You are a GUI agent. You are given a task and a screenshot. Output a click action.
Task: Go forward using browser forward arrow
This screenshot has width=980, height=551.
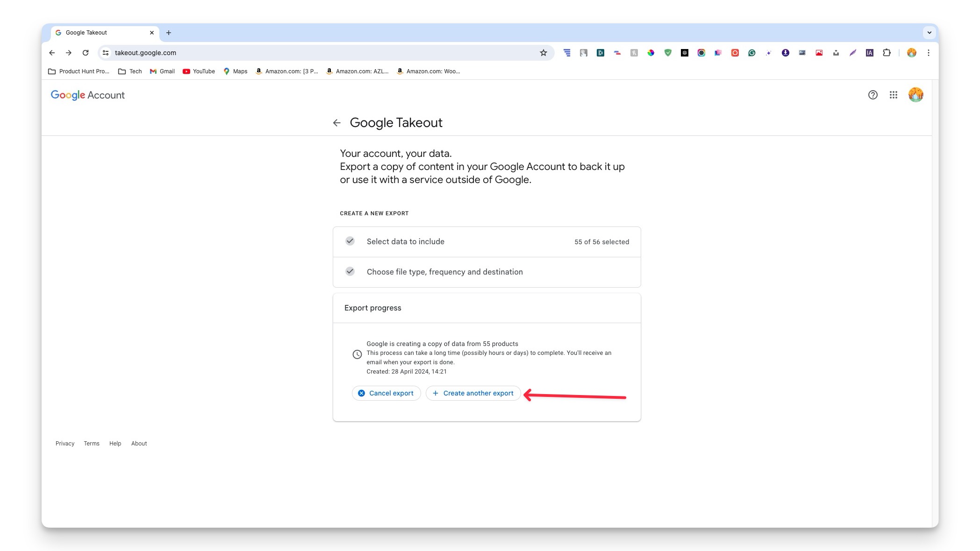click(x=69, y=53)
